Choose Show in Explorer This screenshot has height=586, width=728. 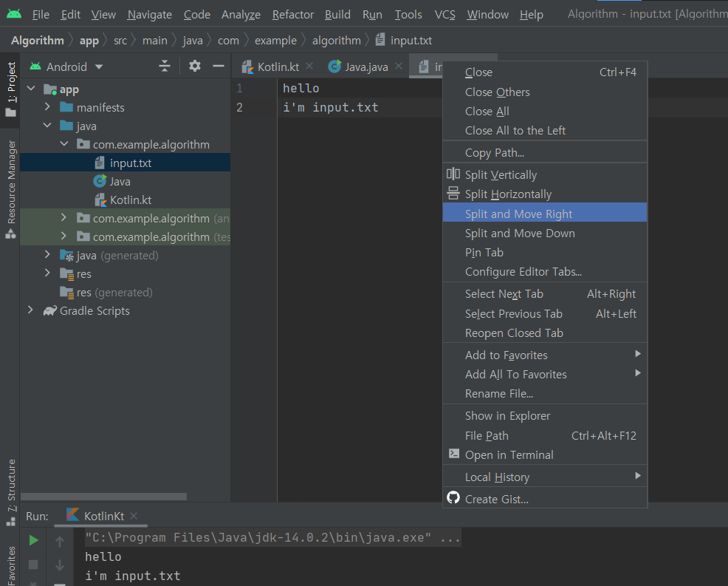tap(545, 415)
